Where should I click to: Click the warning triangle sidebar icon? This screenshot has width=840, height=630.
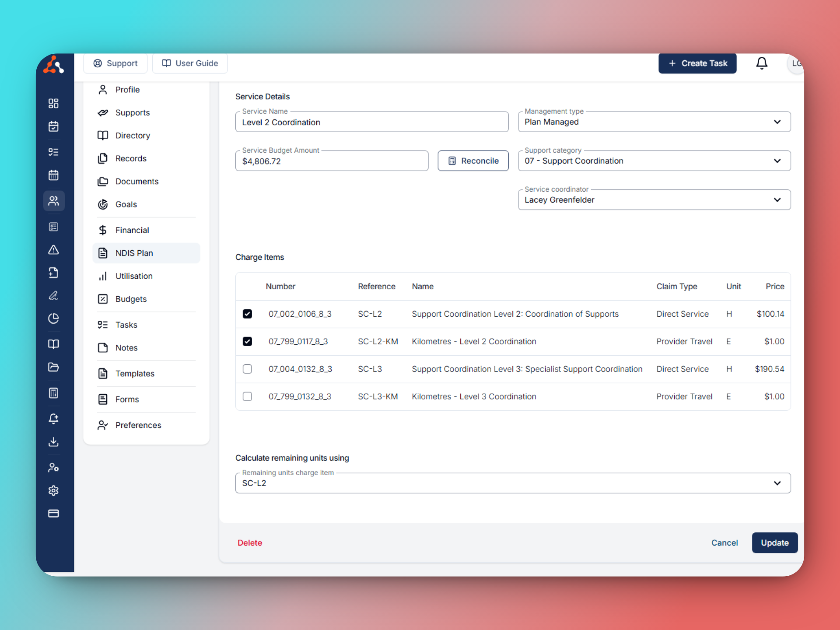coord(53,250)
